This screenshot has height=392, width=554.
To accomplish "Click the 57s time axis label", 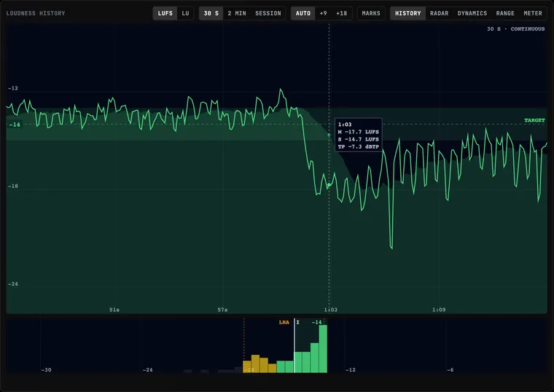I will 222,310.
